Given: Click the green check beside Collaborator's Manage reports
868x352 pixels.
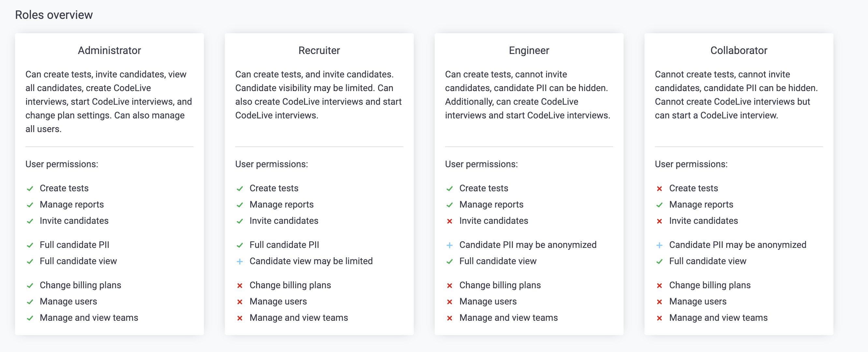Looking at the screenshot, I should click(659, 205).
